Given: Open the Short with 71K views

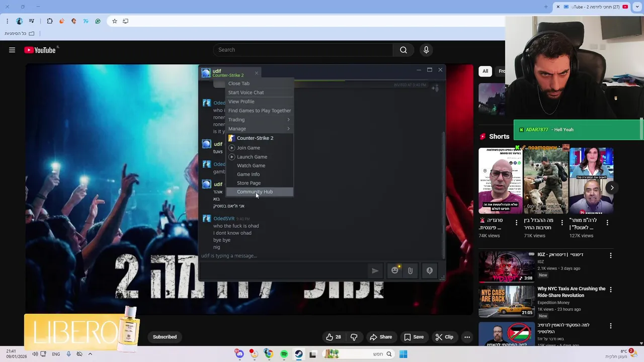Looking at the screenshot, I should [545, 181].
